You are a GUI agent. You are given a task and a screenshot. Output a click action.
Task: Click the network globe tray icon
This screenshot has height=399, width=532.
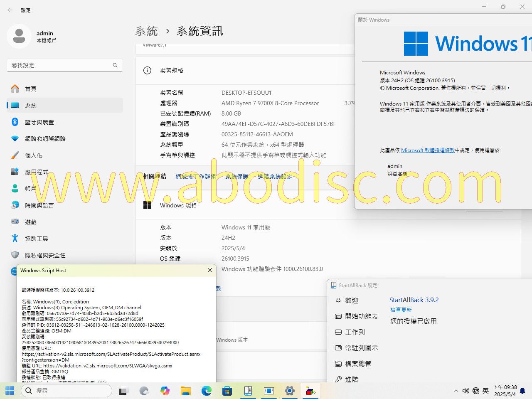[476, 391]
